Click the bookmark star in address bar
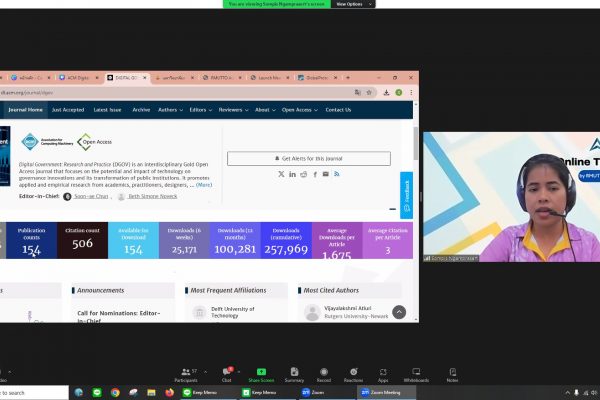Viewport: 600px width, 400px height. click(x=369, y=92)
